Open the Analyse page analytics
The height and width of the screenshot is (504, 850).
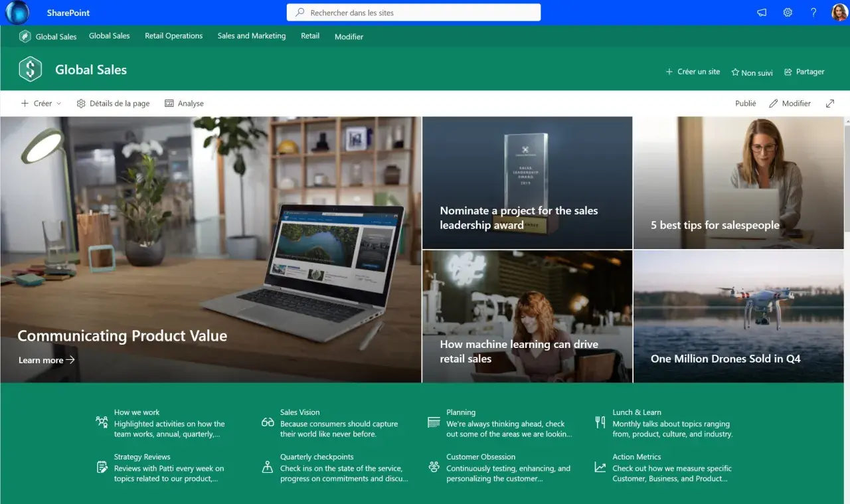pyautogui.click(x=184, y=104)
